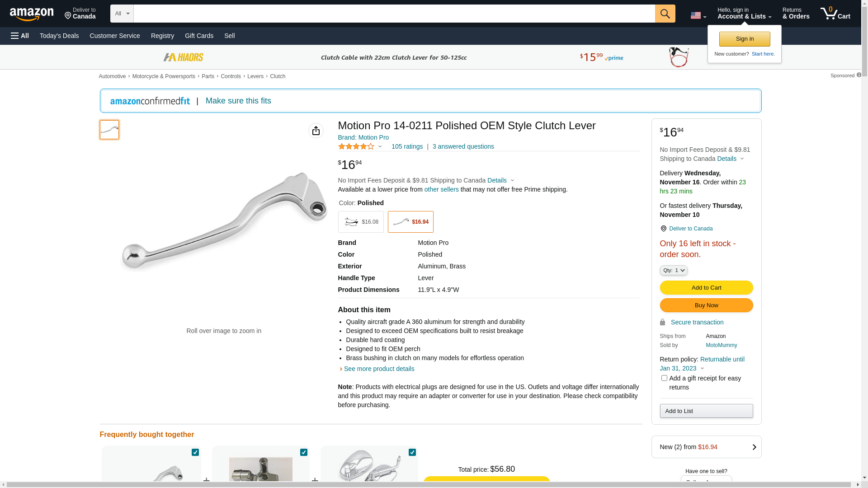Click the Amazon logo

[32, 14]
